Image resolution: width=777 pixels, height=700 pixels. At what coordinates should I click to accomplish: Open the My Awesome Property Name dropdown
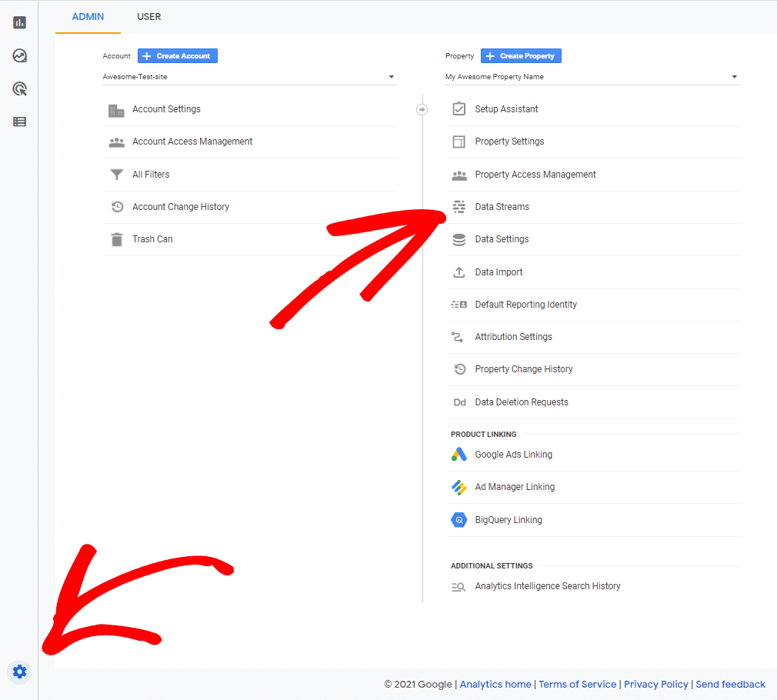click(x=592, y=77)
